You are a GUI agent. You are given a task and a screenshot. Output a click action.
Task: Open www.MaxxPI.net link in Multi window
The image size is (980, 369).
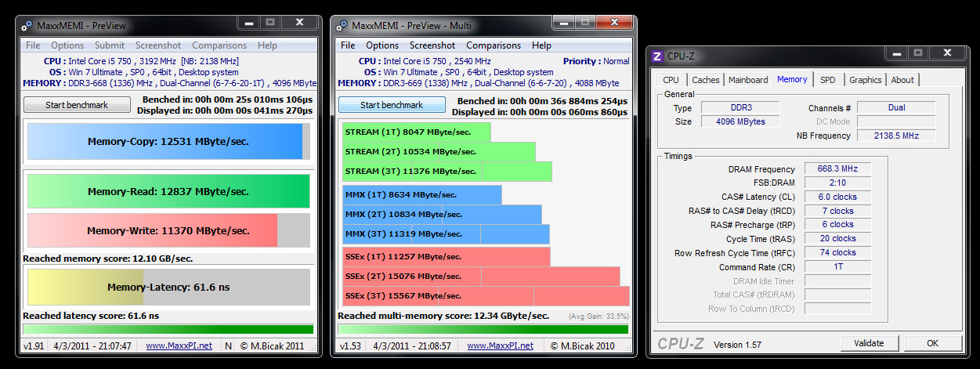point(500,345)
